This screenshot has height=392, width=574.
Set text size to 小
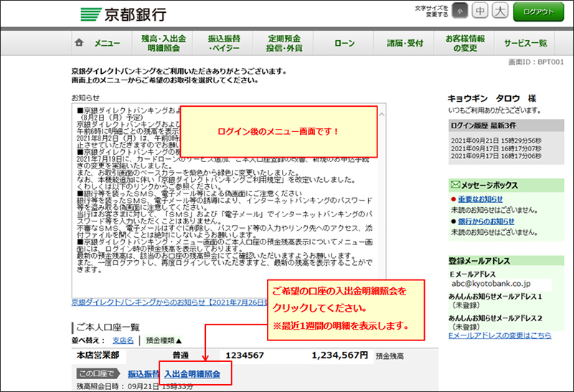(x=460, y=11)
